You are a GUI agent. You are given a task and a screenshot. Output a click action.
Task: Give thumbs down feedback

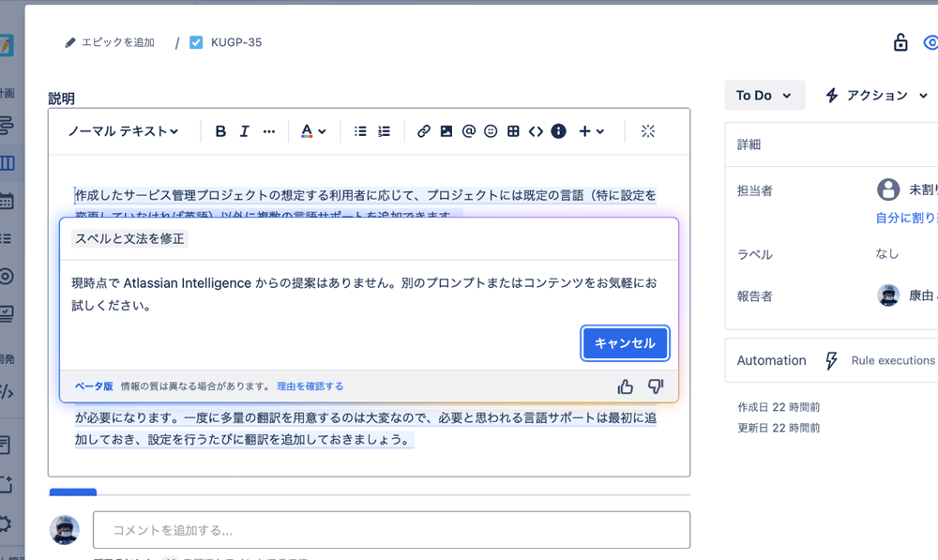pos(656,386)
